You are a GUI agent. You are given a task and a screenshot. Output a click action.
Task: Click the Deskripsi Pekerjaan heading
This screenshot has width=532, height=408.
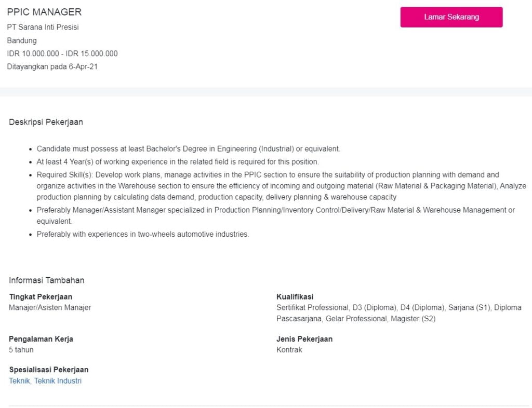click(46, 122)
